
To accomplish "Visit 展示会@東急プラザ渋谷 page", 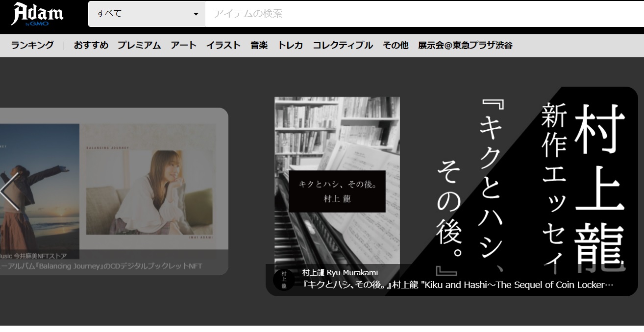I will point(465,46).
